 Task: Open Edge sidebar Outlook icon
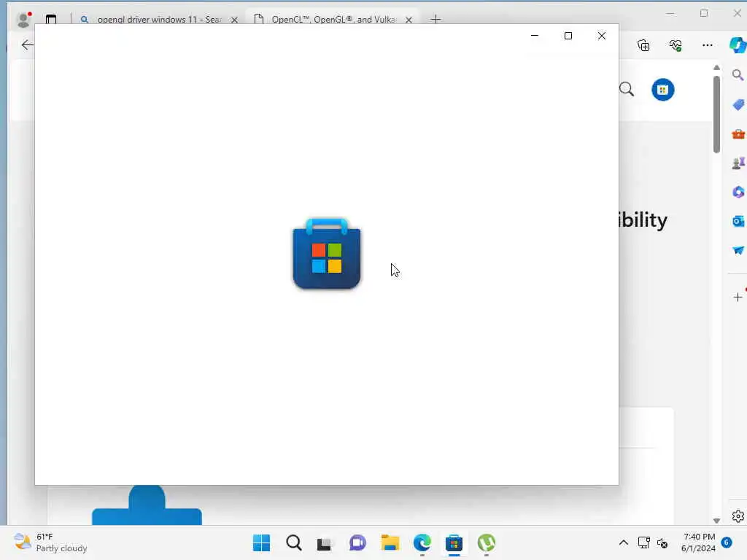point(738,222)
